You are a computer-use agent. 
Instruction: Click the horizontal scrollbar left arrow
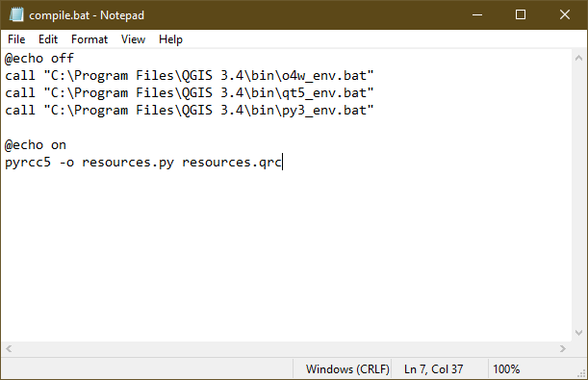point(9,349)
